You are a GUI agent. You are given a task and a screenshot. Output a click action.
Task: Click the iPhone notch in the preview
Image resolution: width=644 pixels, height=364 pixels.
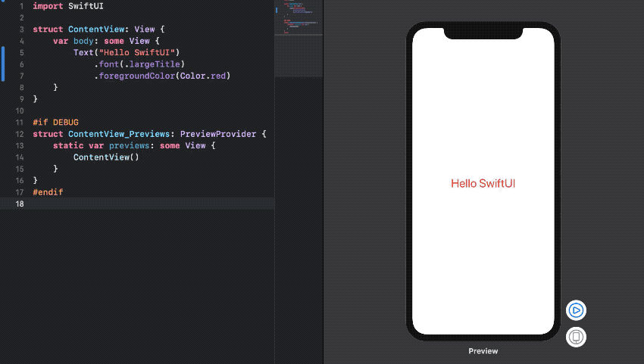(x=483, y=33)
